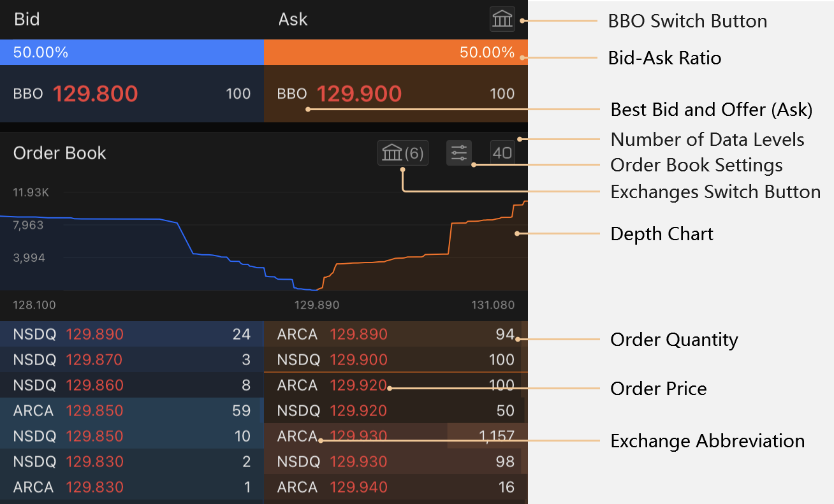Image resolution: width=834 pixels, height=504 pixels.
Task: Click the NSDQ label beside ask price 129.900
Action: (x=297, y=359)
